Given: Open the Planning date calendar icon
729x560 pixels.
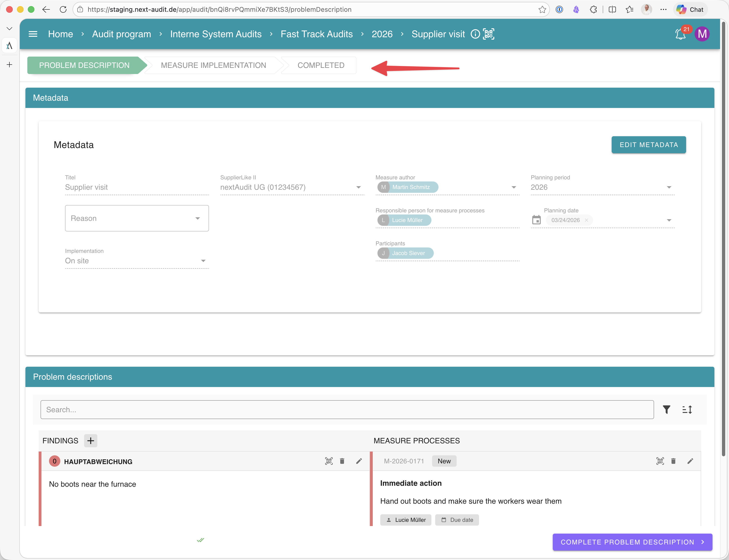Looking at the screenshot, I should (x=536, y=220).
